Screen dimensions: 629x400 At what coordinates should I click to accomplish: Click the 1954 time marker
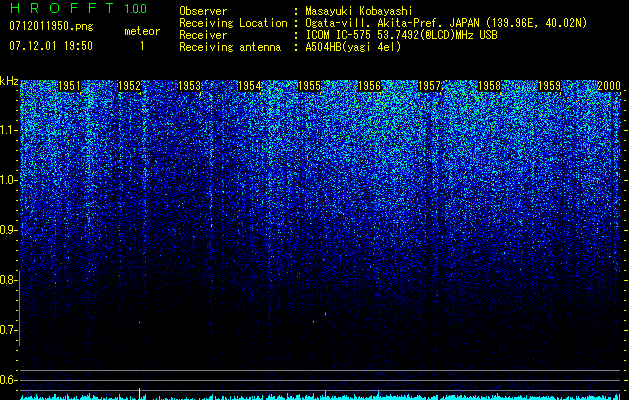[250, 86]
